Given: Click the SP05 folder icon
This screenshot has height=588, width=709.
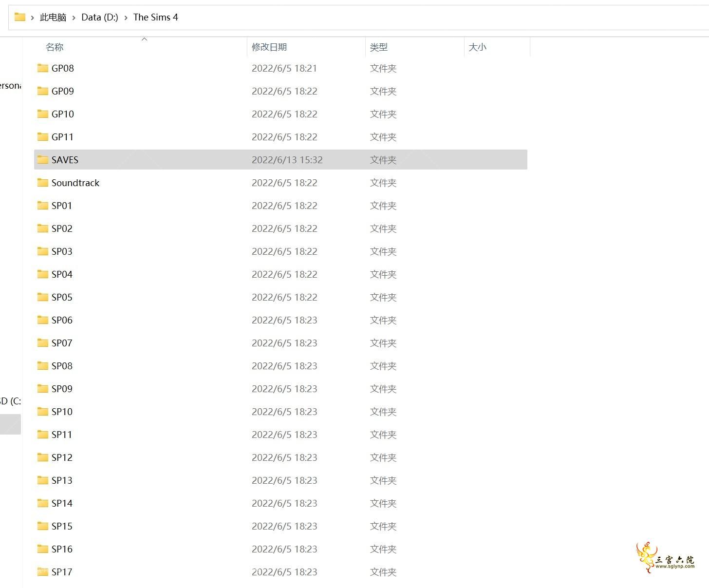Looking at the screenshot, I should [x=43, y=297].
